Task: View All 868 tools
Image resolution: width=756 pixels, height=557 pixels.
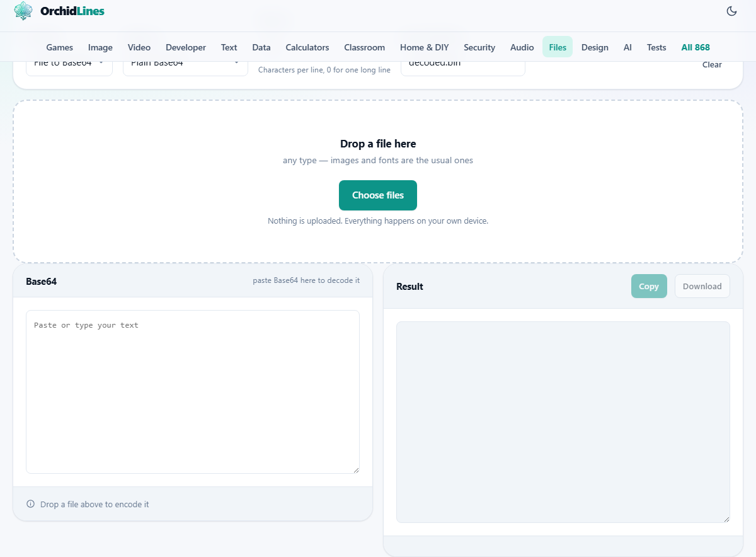Action: point(696,47)
